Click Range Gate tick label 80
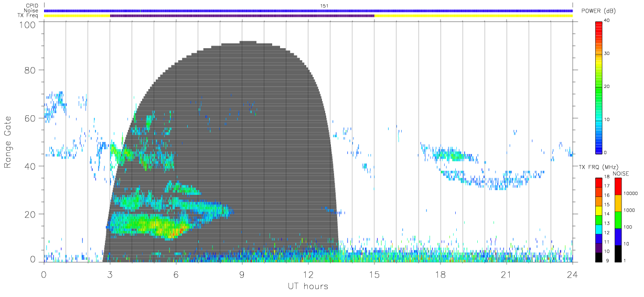The image size is (644, 297). 30,70
